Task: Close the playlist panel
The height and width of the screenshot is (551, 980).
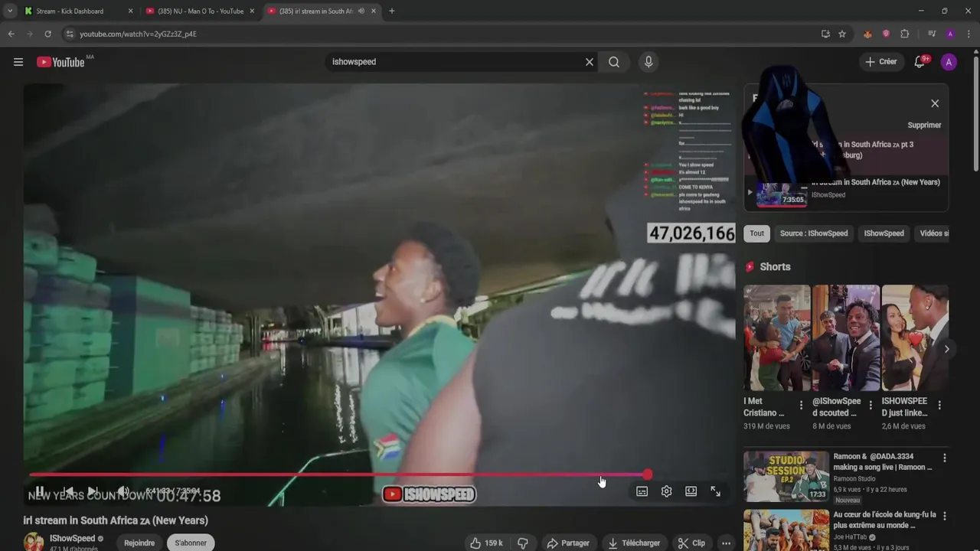Action: tap(935, 103)
